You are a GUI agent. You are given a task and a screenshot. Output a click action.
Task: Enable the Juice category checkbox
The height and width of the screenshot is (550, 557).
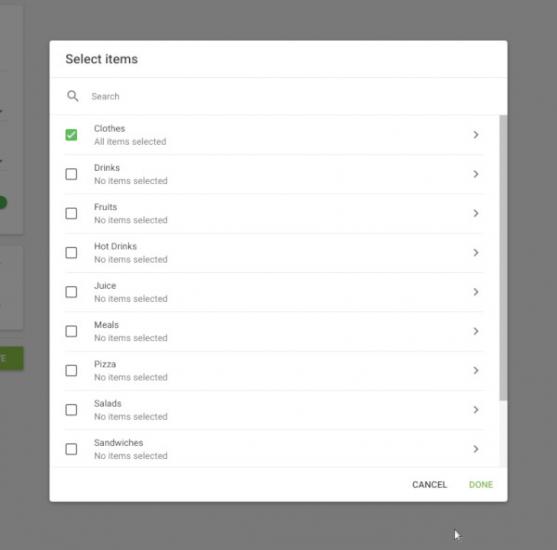71,292
